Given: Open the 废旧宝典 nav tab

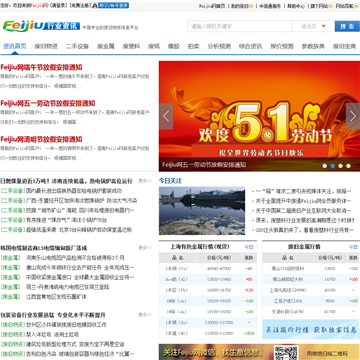Looking at the screenshot, I should pyautogui.click(x=344, y=46).
